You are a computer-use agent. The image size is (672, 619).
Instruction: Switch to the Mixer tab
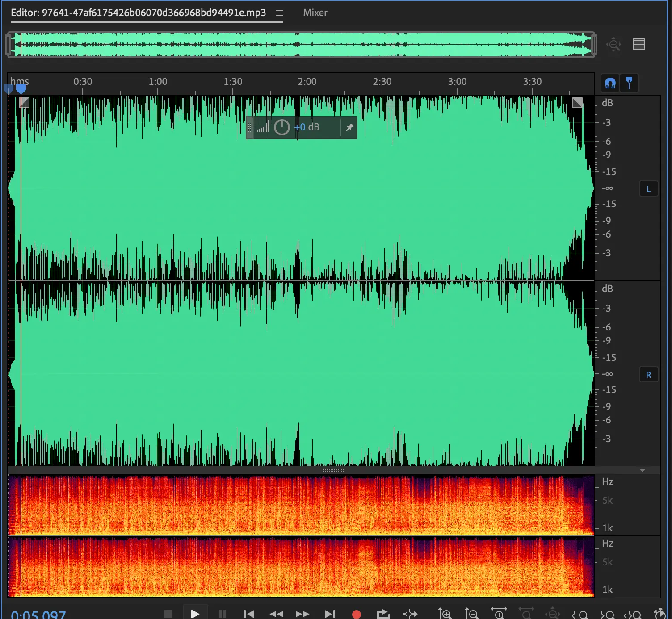tap(315, 13)
